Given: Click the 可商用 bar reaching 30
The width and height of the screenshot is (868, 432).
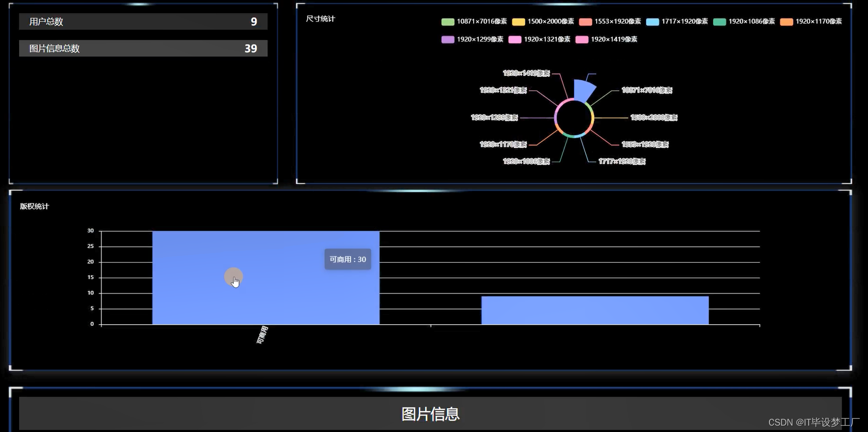Looking at the screenshot, I should pos(266,278).
